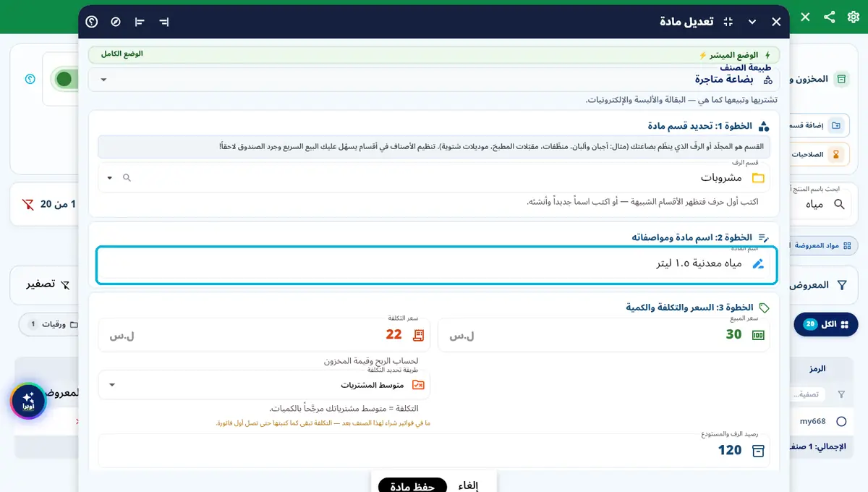Click the share icon in main window top bar

coord(829,17)
